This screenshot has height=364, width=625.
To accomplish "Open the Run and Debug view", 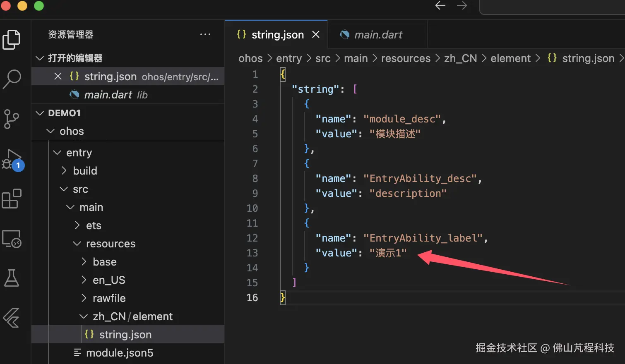I will (12, 159).
